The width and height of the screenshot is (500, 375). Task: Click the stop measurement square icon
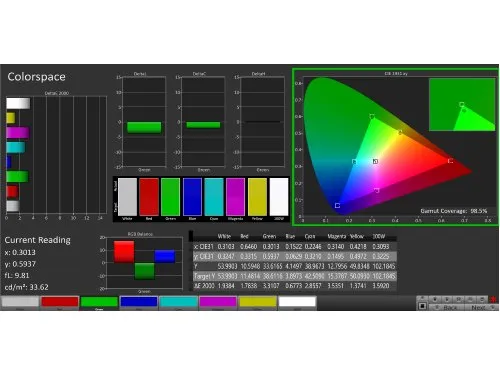(422, 306)
